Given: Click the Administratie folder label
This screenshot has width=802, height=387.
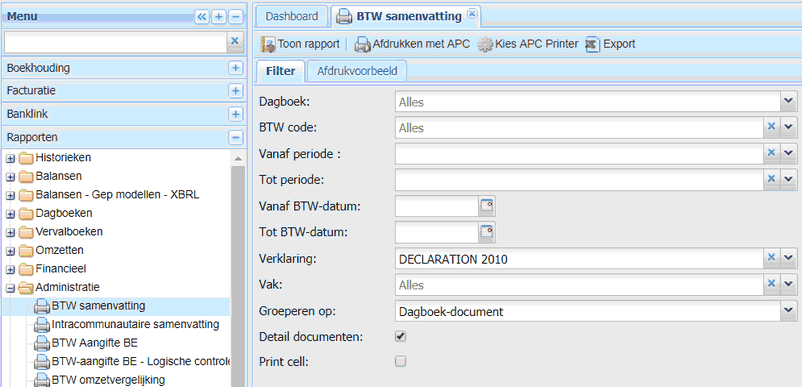Looking at the screenshot, I should click(68, 287).
